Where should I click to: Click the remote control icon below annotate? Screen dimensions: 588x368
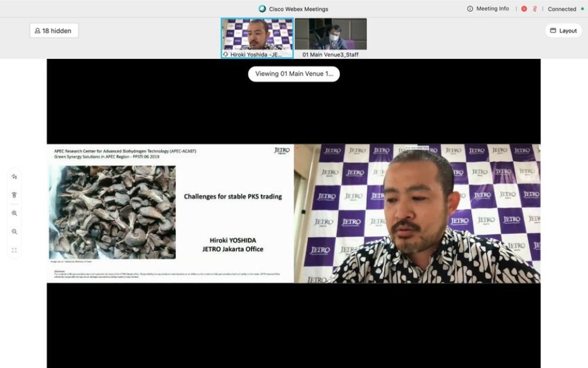[x=14, y=195]
